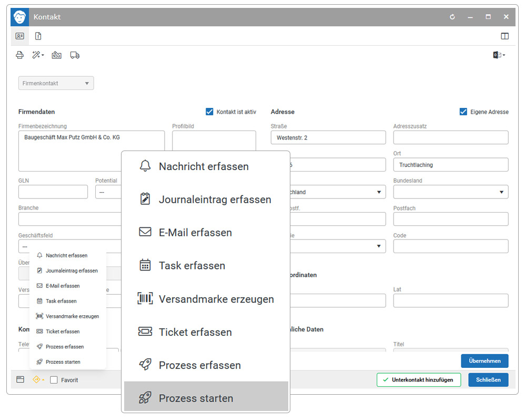Open the country dropdown showing chland
The height and width of the screenshot is (420, 525).
(338, 192)
